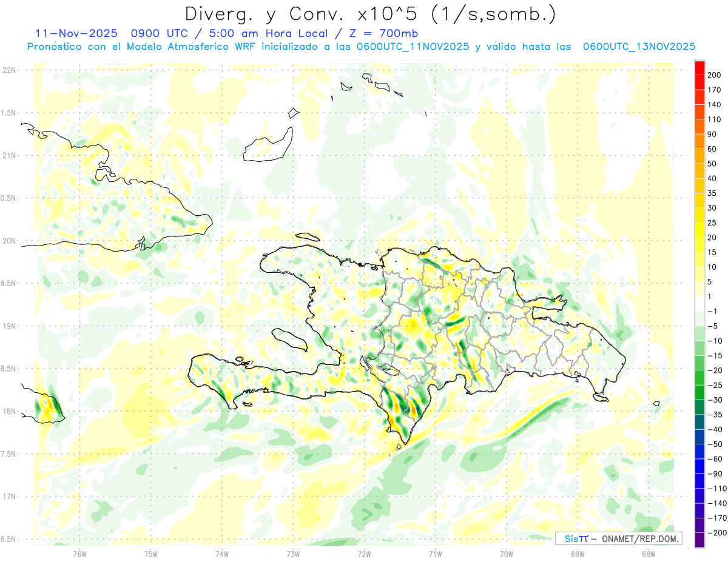This screenshot has height=562, width=728.
Task: Click the '0.5N' latitude label
Action: [8, 198]
